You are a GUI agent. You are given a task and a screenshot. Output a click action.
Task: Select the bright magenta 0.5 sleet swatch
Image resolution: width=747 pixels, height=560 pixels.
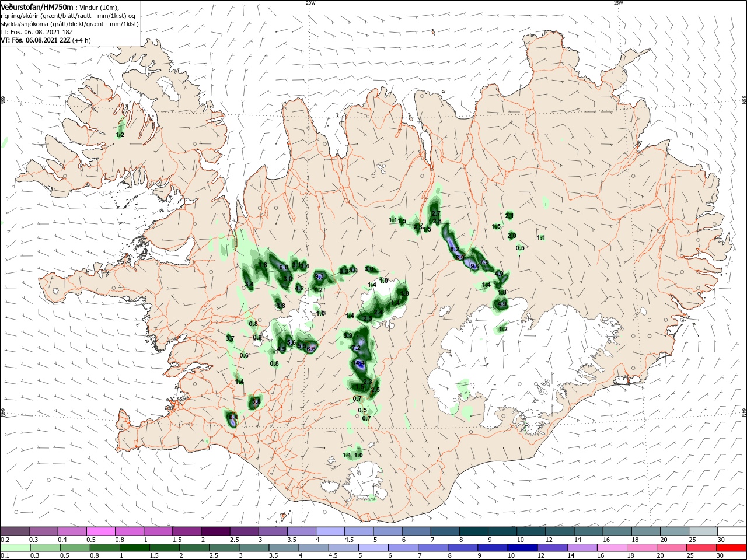(100, 531)
